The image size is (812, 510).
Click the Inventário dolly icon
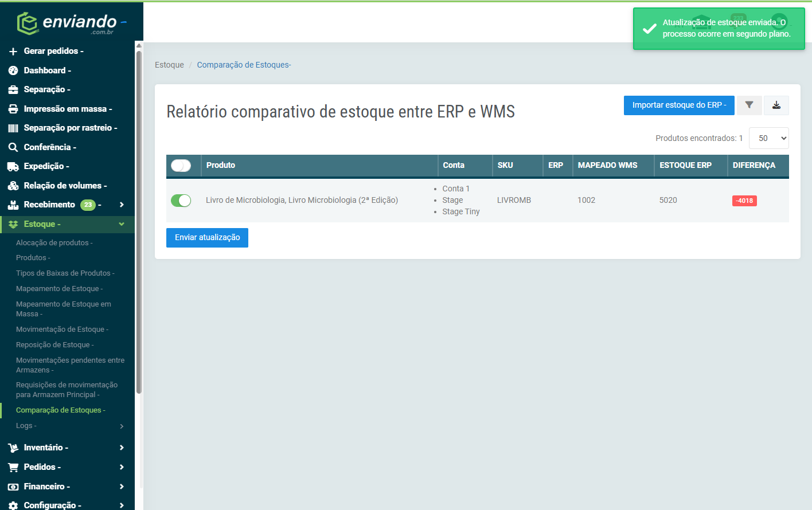pos(13,448)
